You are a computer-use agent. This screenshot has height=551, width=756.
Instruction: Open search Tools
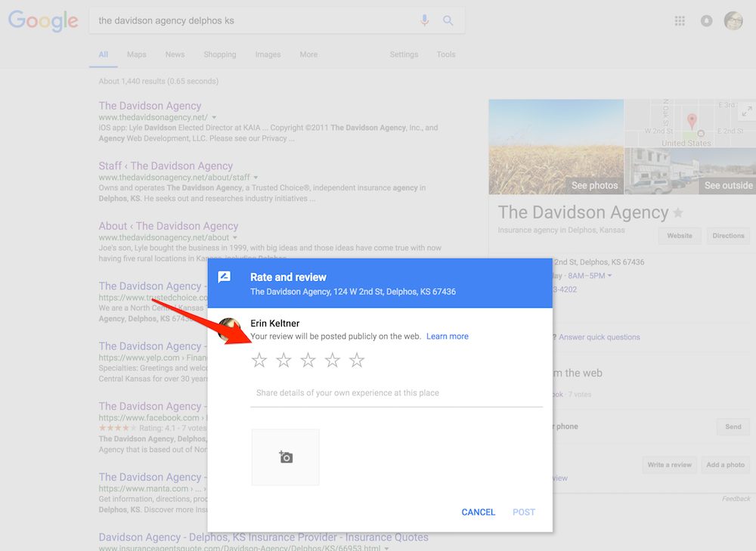coord(446,54)
